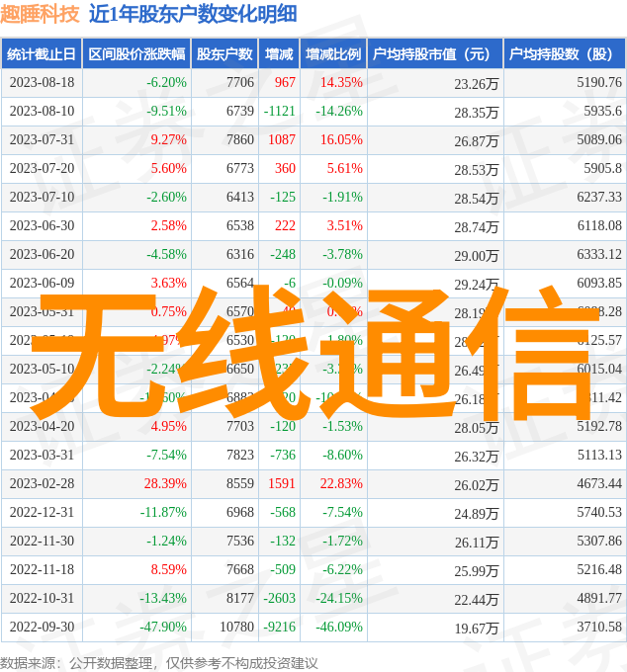Sort by 统计截止日 column header
This screenshot has height=672, width=627.
pyautogui.click(x=42, y=54)
